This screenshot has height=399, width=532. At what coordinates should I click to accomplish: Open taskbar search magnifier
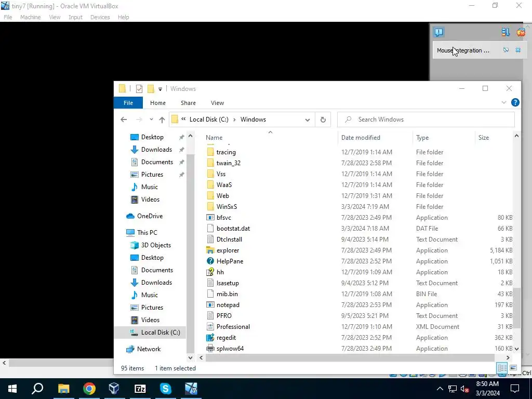pyautogui.click(x=37, y=389)
